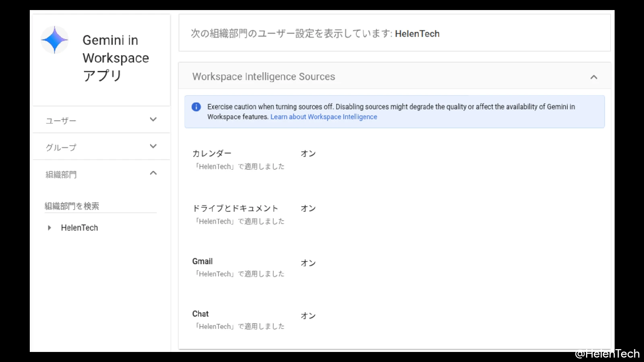Open the Chat source setting
The width and height of the screenshot is (644, 362).
pos(200,314)
